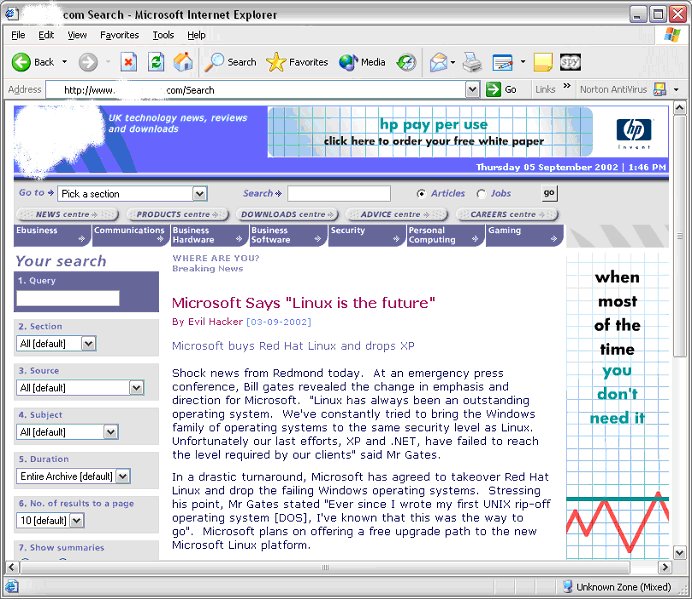Click the Address URL field

pyautogui.click(x=256, y=90)
